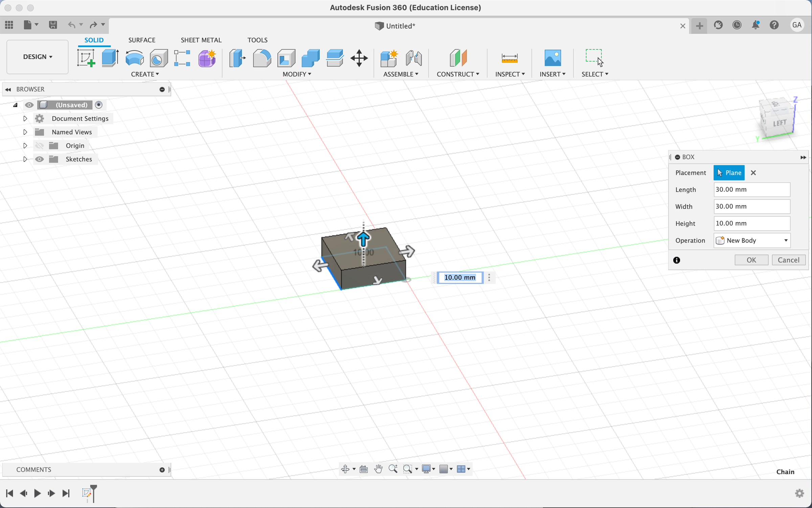812x508 pixels.
Task: Click the Height input field
Action: click(752, 224)
